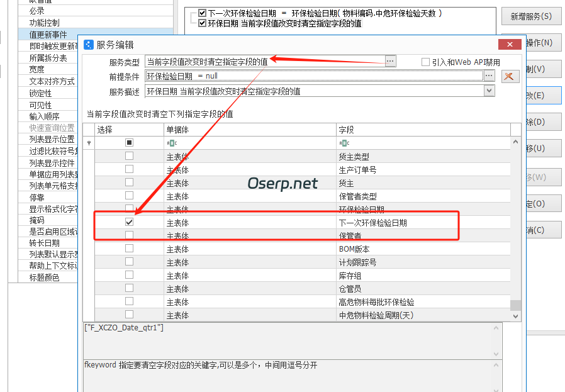Toggle the select-all checkbox in header row
The width and height of the screenshot is (565, 392).
(130, 142)
